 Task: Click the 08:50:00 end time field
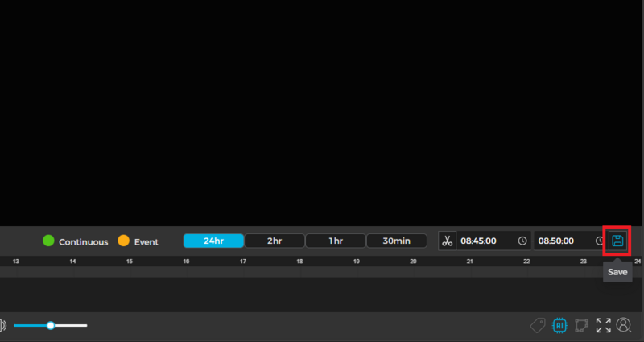tap(560, 241)
